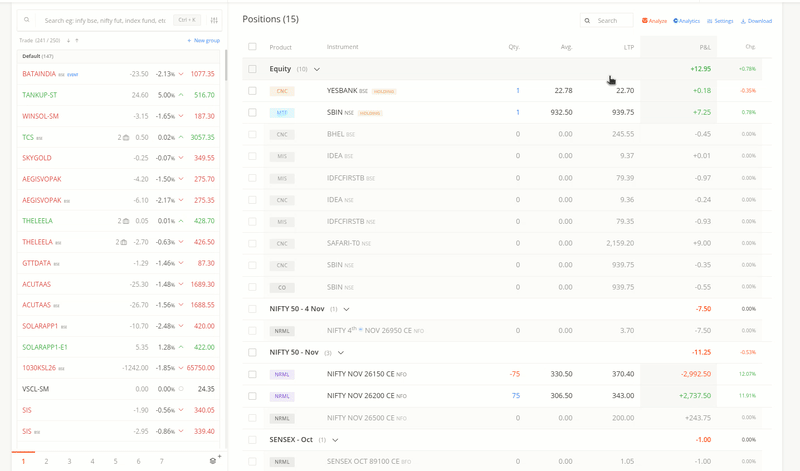
Task: Switch to watchlist tab 7
Action: pyautogui.click(x=161, y=461)
